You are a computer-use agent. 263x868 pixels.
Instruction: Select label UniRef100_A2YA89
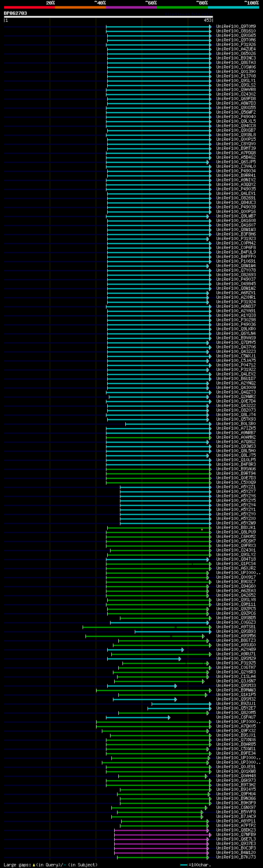tap(236, 649)
